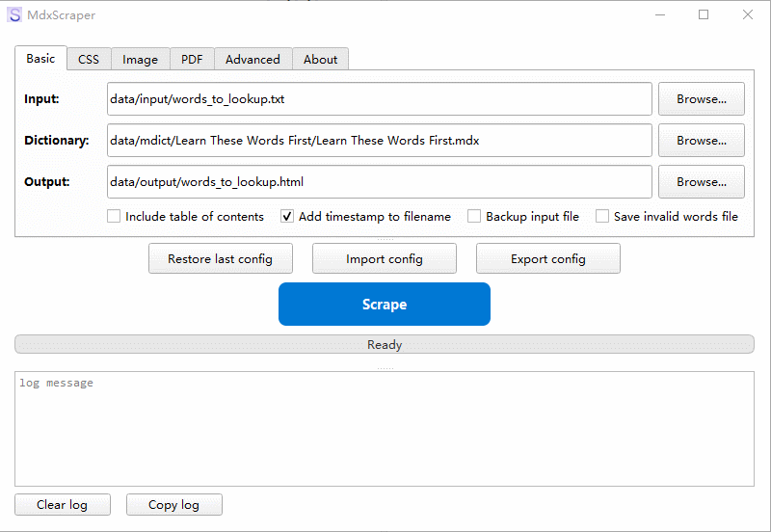The image size is (771, 532).
Task: Uncheck Add timestamp to filename
Action: 287,217
